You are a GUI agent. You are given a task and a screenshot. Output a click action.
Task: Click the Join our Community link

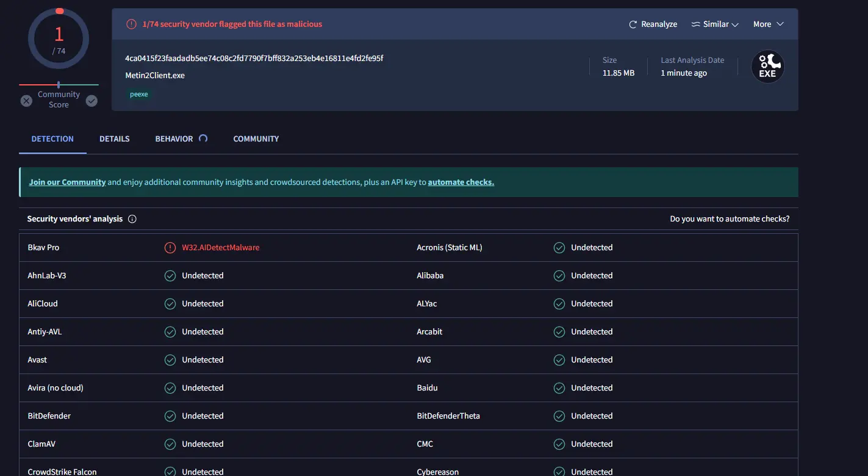(67, 182)
